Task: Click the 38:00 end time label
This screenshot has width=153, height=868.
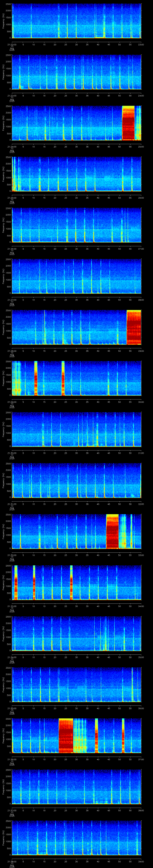Action: pyautogui.click(x=141, y=810)
